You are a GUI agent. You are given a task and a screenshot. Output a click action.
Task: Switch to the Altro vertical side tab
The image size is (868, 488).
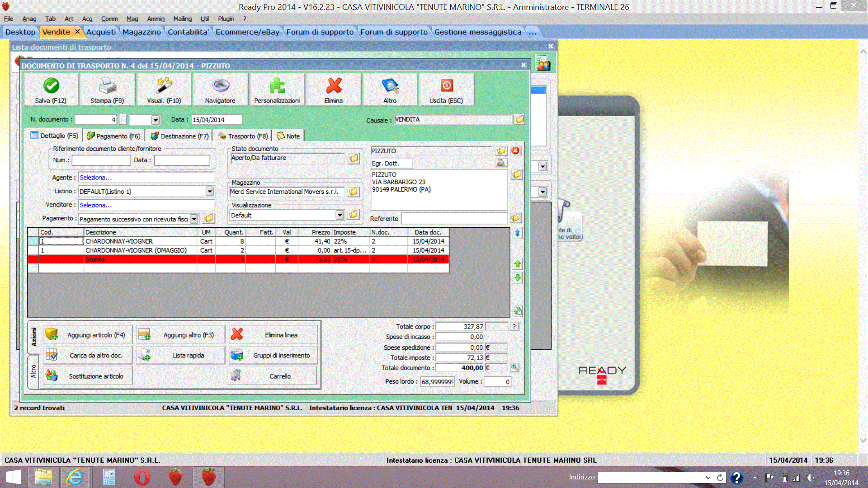point(33,371)
